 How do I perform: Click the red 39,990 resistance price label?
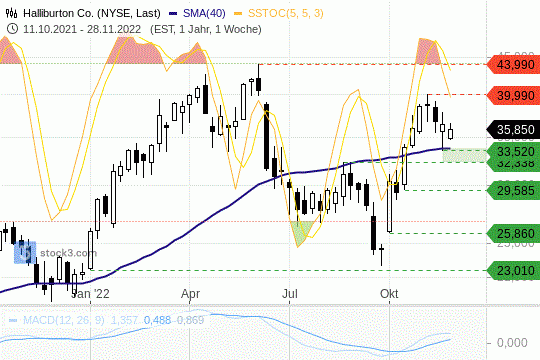click(x=513, y=95)
